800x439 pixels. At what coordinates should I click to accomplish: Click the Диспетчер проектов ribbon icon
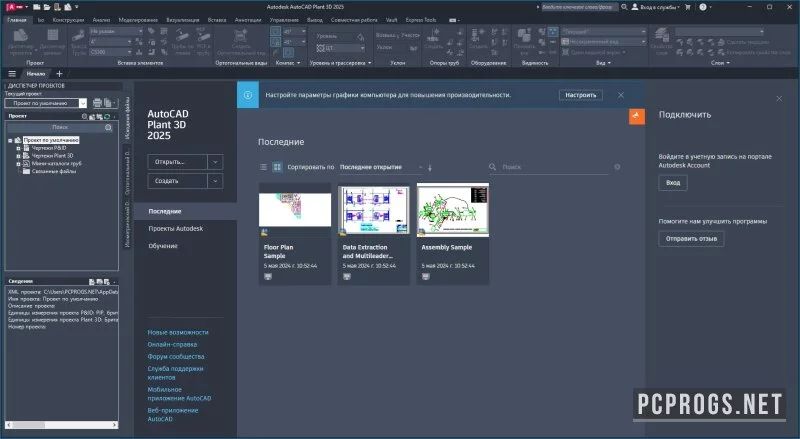coord(21,42)
